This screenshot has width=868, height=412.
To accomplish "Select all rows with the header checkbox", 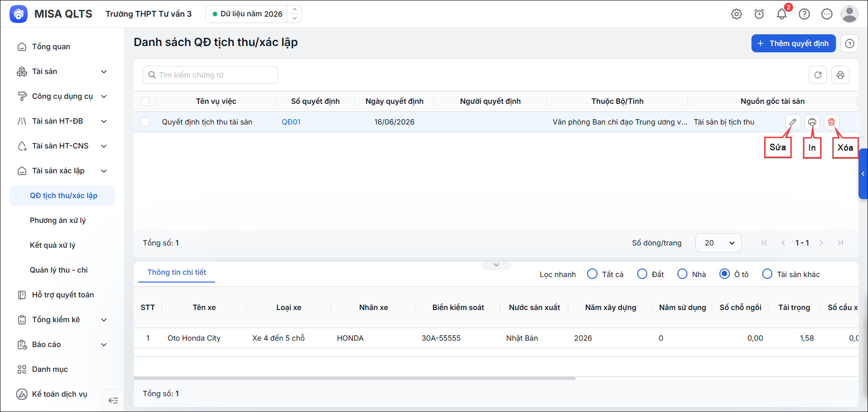I will pos(145,102).
